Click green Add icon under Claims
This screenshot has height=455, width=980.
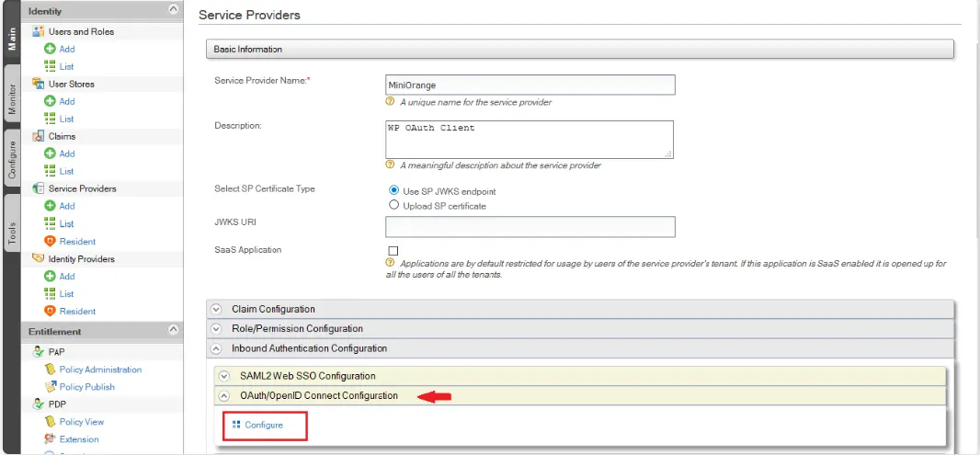pos(50,154)
